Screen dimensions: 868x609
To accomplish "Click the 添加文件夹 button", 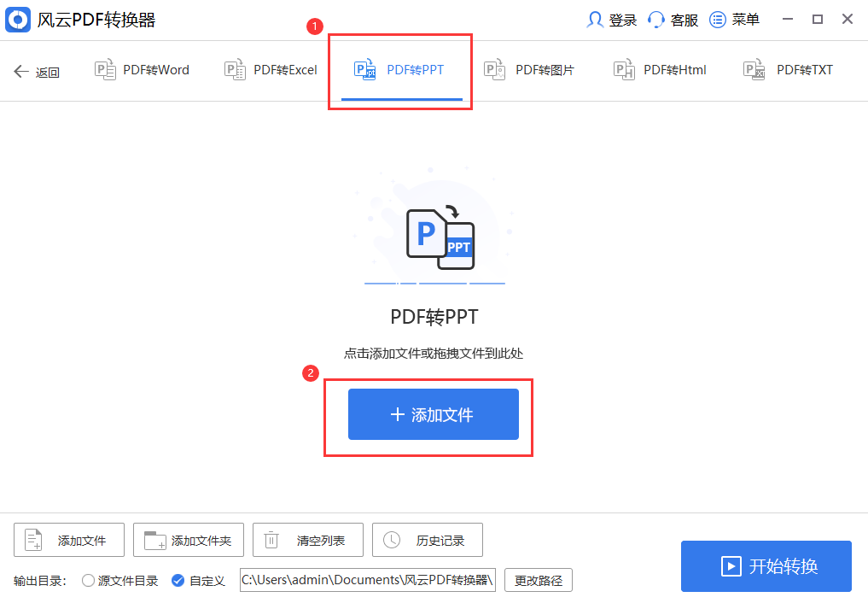I will point(189,540).
